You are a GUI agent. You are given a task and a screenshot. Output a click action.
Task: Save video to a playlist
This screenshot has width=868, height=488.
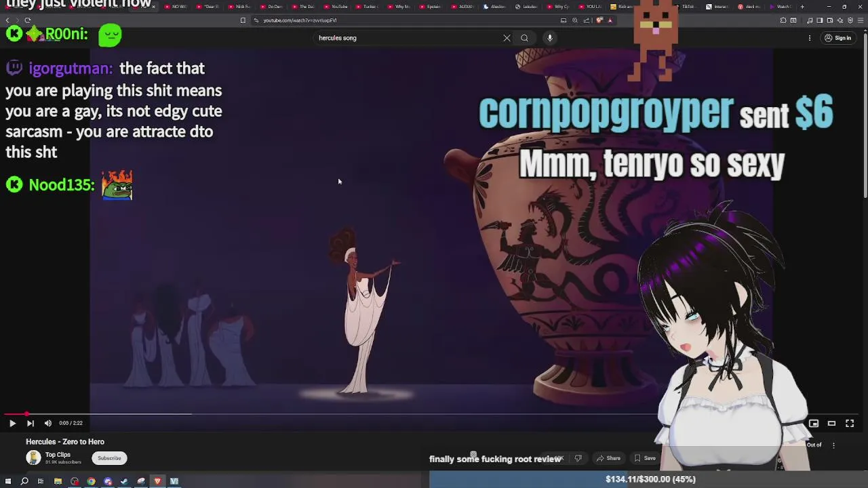[645, 458]
